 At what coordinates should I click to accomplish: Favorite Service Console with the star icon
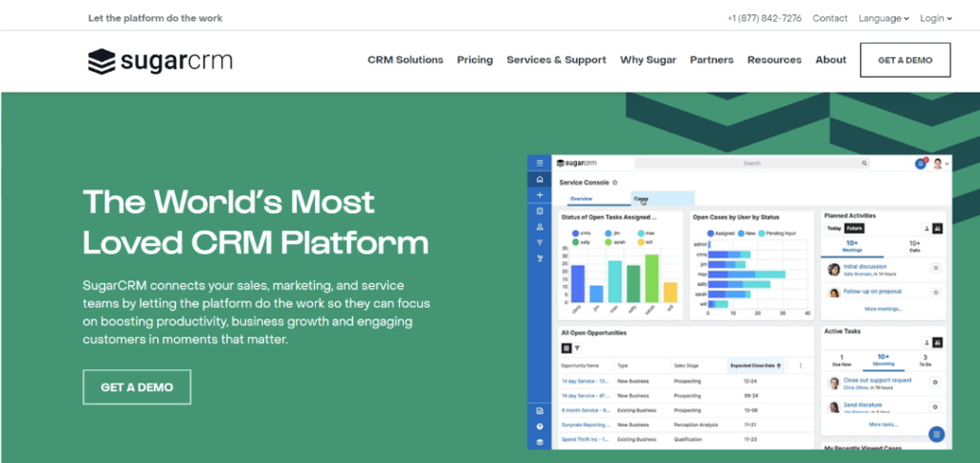tap(615, 183)
